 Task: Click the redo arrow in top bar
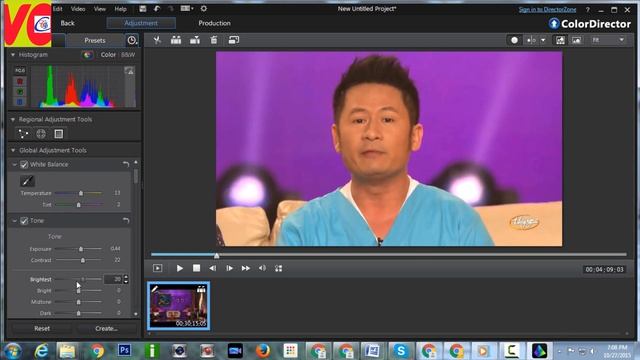click(171, 9)
